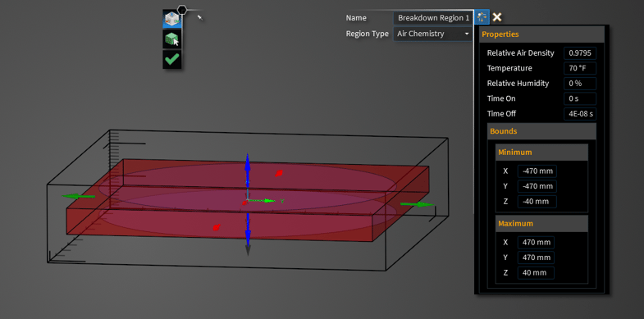Collapse the Minimum bounds header
Screen dimensions: 644x319
541,153
